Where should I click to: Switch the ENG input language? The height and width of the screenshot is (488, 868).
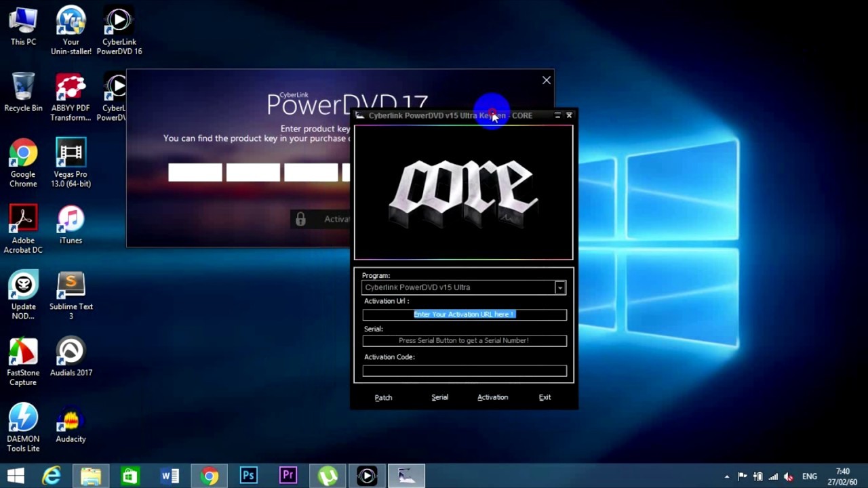(x=809, y=476)
